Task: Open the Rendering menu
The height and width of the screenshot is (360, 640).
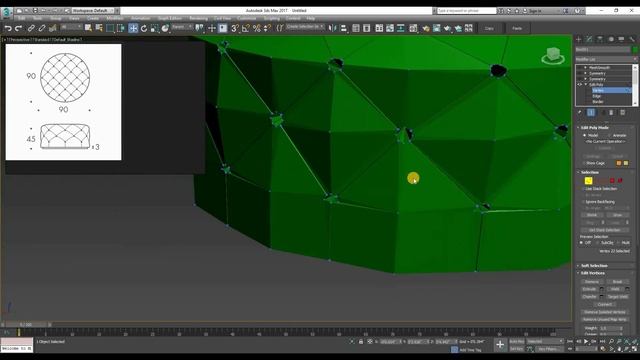Action: click(198, 18)
